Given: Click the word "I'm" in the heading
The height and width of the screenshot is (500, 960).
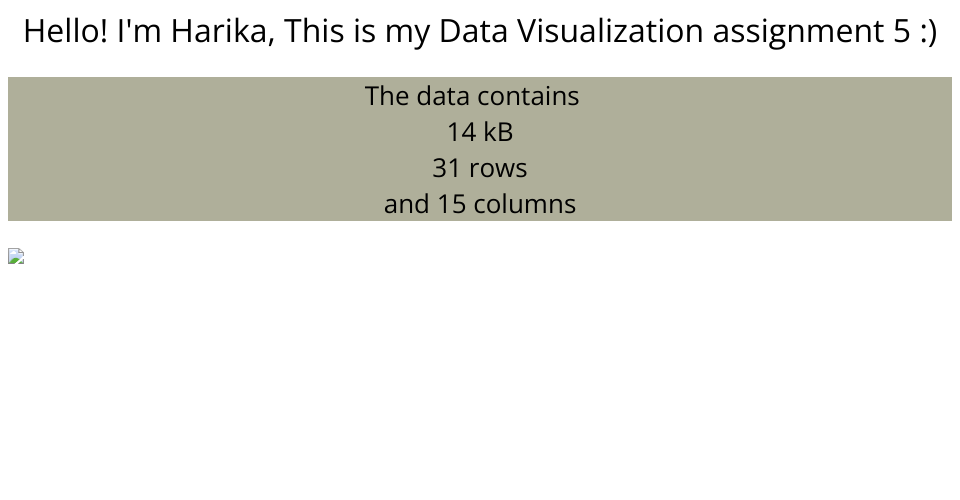Looking at the screenshot, I should (139, 31).
